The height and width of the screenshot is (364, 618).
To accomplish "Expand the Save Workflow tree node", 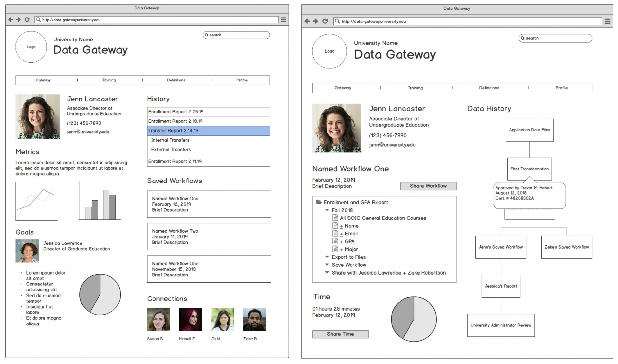I will [327, 265].
